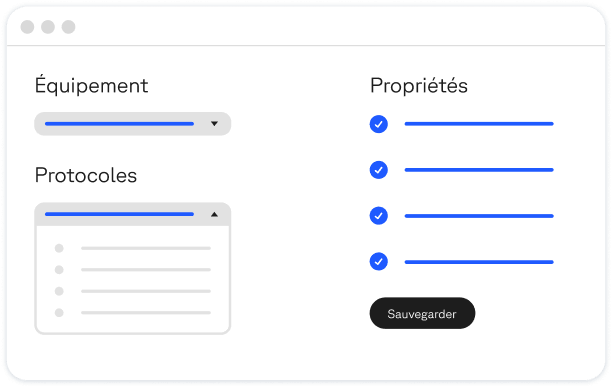Open the Équipement dropdown arrow

(x=214, y=124)
